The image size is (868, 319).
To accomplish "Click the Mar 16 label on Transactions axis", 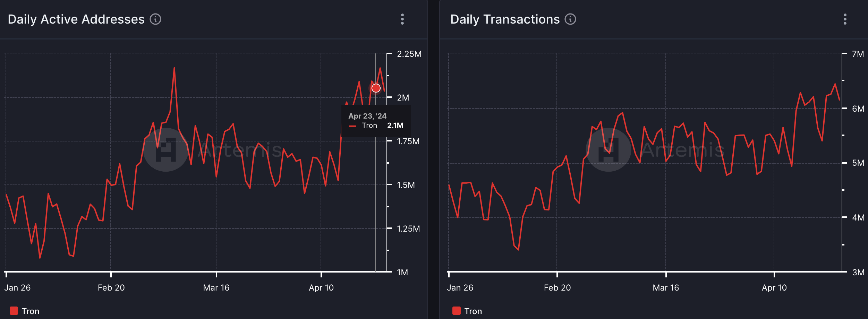I will (665, 287).
